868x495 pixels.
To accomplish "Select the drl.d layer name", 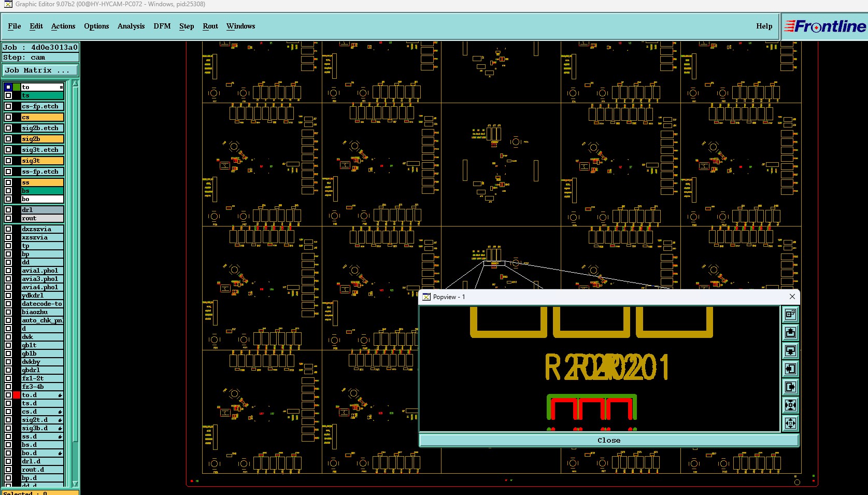I will (x=42, y=461).
